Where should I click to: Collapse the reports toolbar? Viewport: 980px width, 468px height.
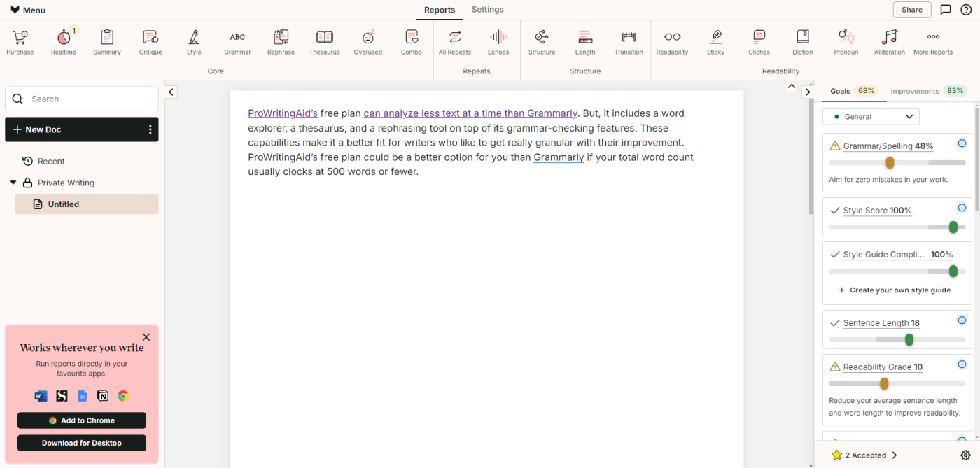point(791,86)
